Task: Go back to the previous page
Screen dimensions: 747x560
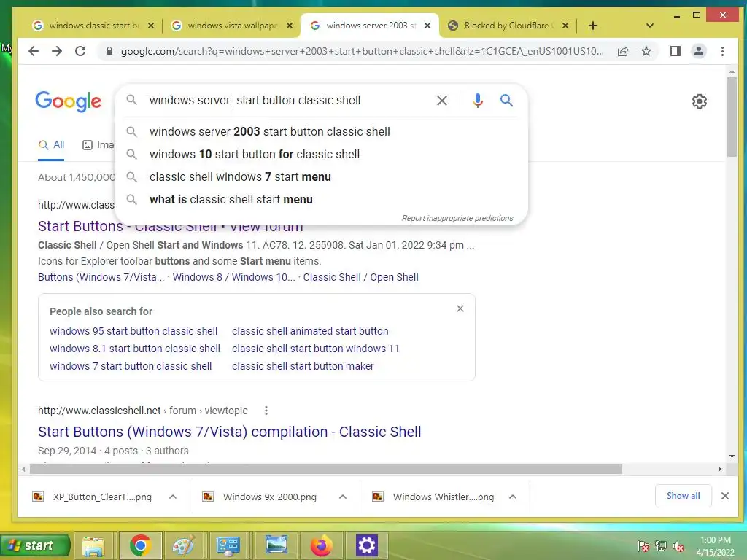Action: pos(34,51)
